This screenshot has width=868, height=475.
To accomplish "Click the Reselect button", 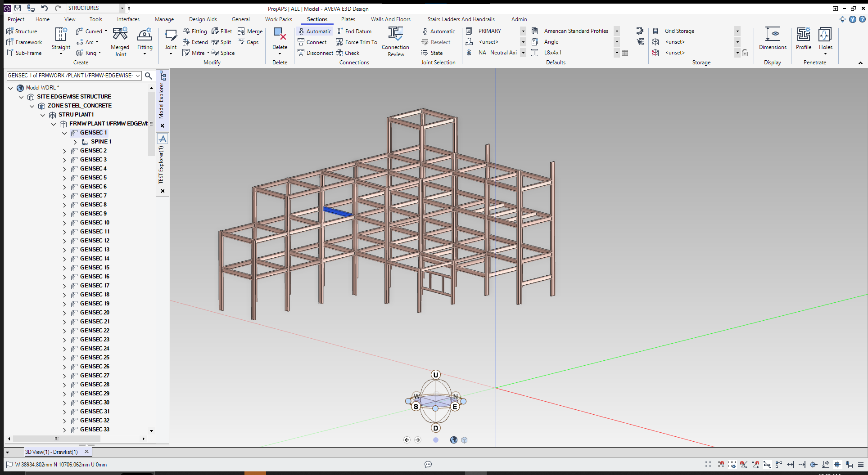I will click(x=437, y=42).
